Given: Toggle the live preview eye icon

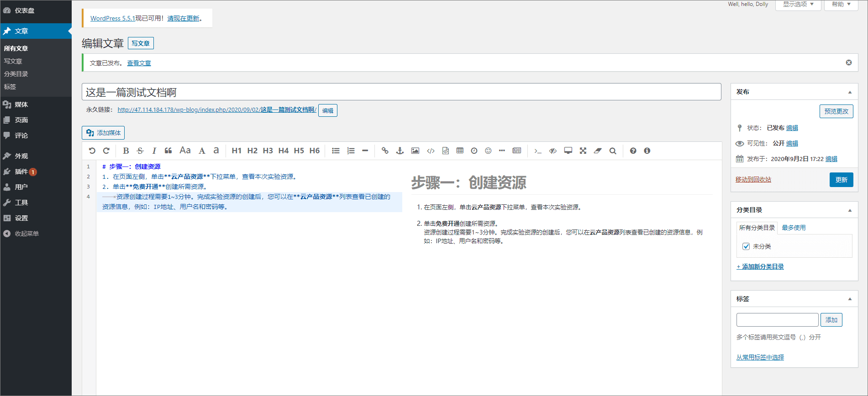Looking at the screenshot, I should pos(553,151).
